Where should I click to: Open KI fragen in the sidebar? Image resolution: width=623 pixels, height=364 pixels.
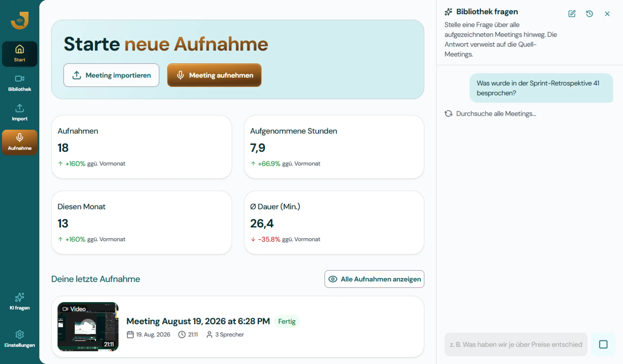(19, 302)
